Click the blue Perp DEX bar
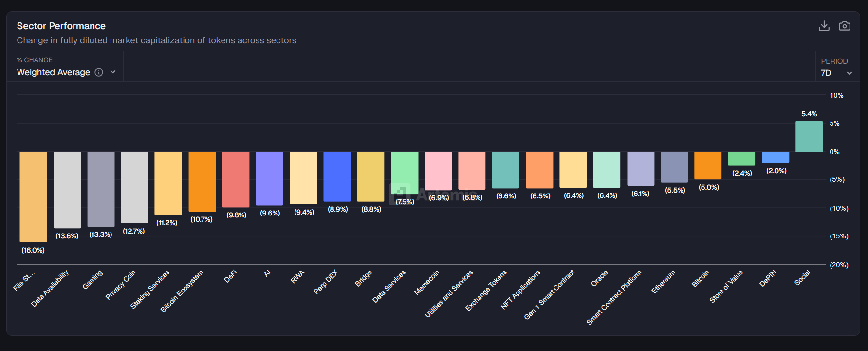Image resolution: width=868 pixels, height=351 pixels. (x=337, y=176)
